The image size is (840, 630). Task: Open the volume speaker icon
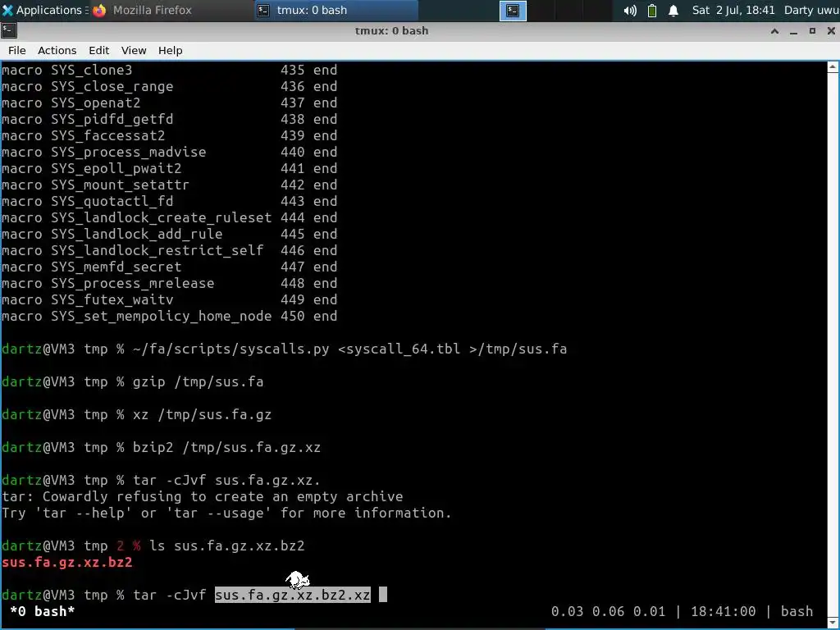pyautogui.click(x=629, y=11)
